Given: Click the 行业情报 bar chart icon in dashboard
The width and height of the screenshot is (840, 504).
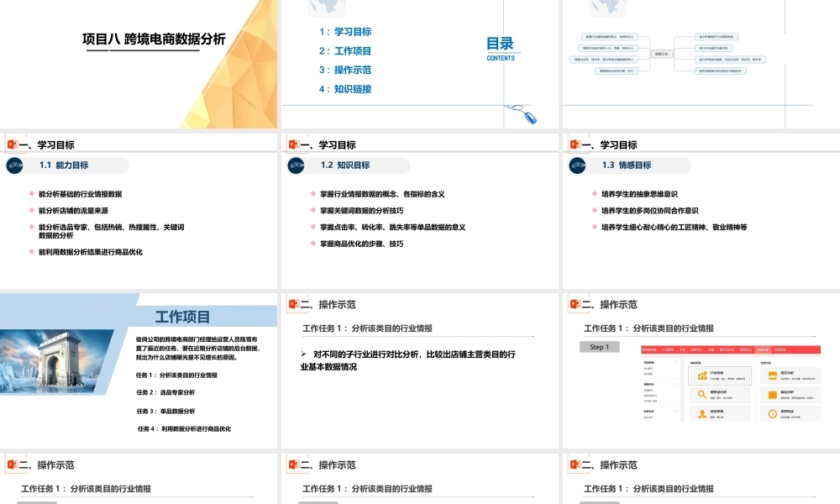Looking at the screenshot, I should 701,375.
